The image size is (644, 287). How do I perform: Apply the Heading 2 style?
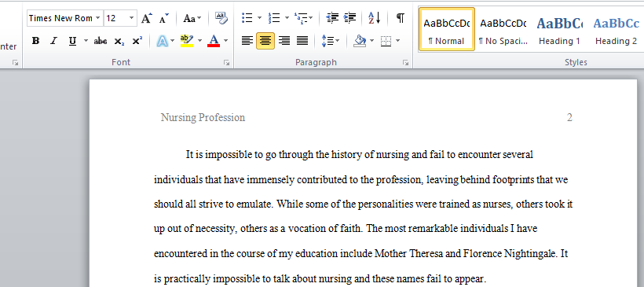point(616,29)
